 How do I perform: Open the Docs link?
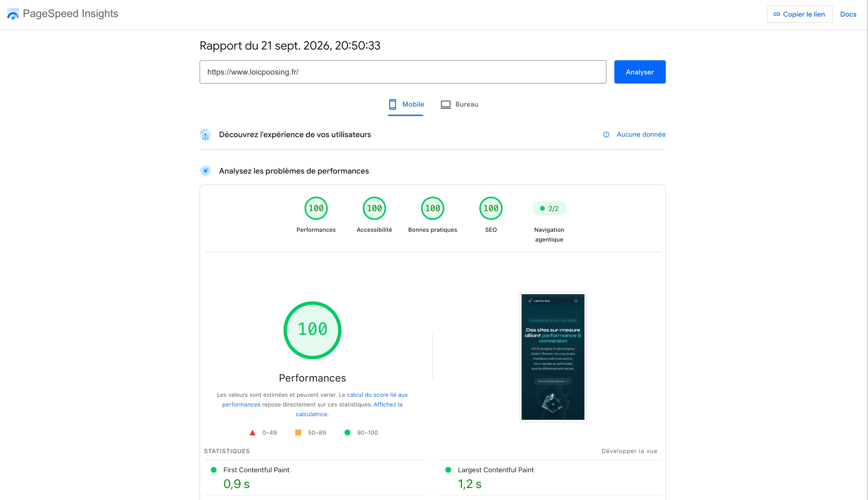click(x=848, y=15)
